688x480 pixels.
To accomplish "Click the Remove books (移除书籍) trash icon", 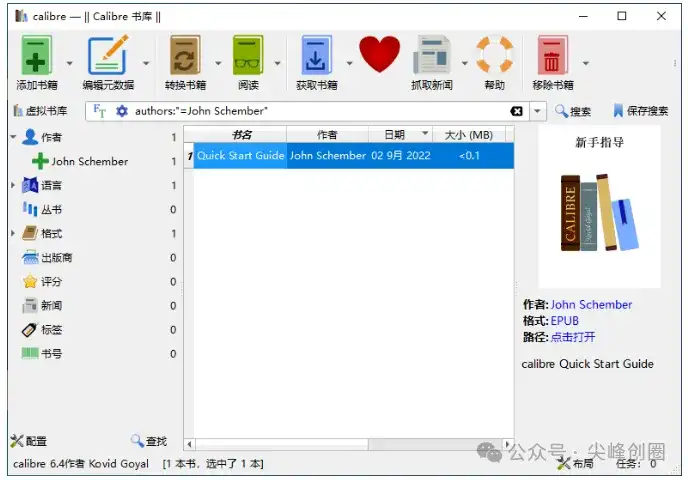I will tap(552, 55).
